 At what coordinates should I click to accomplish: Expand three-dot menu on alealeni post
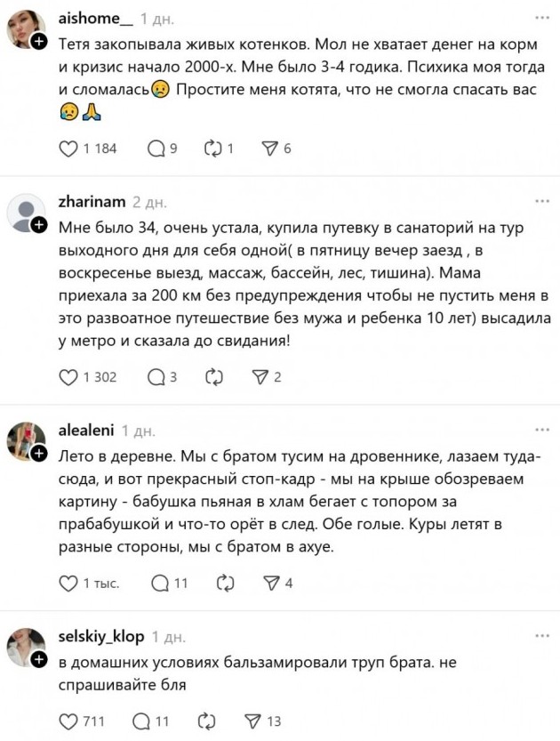tap(542, 431)
